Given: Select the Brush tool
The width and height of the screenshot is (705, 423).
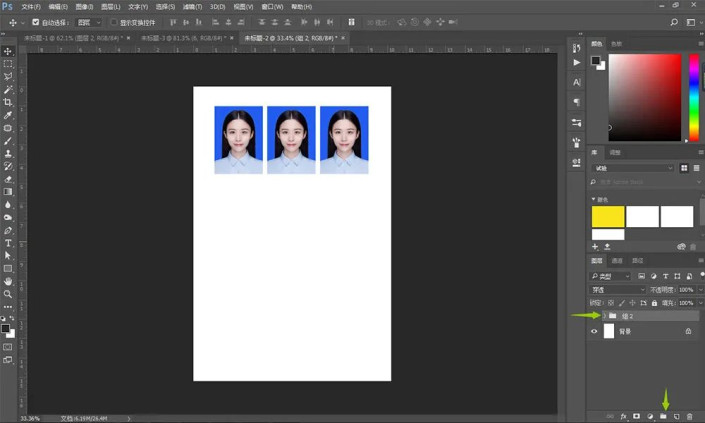Looking at the screenshot, I should (8, 141).
